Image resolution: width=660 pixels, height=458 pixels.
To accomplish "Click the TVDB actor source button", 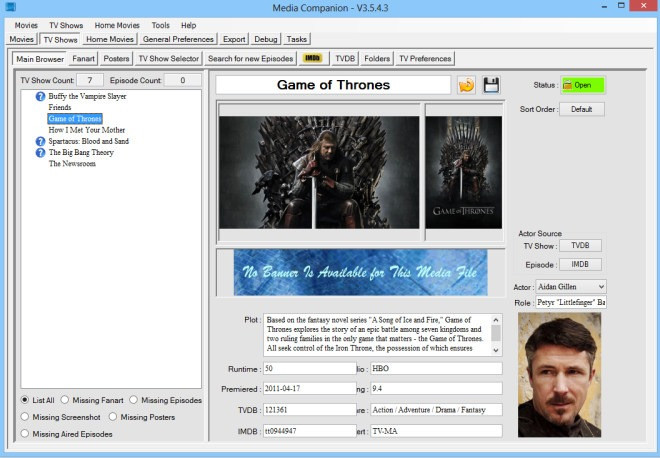I will [580, 245].
